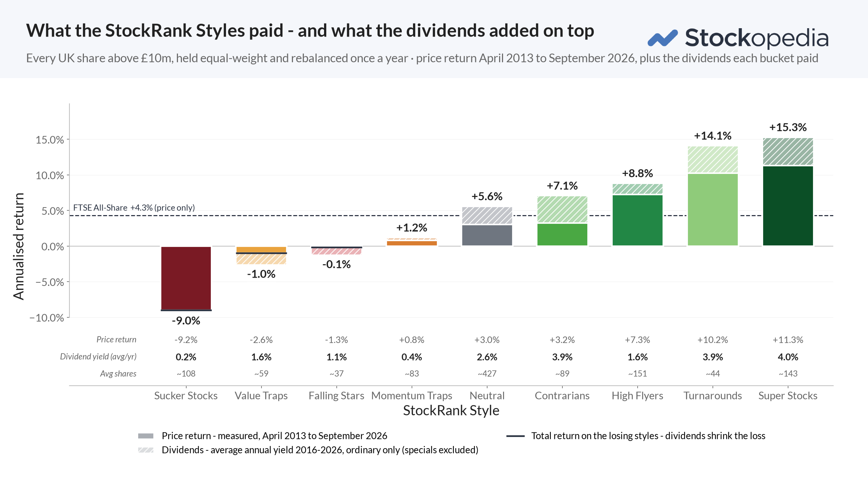868x488 pixels.
Task: Click the 'Turnarounds' axis label
Action: click(713, 396)
